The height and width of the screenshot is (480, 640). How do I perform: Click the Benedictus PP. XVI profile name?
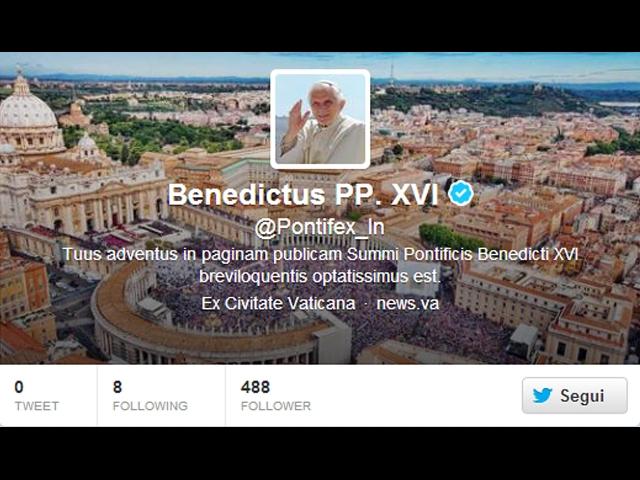(x=303, y=194)
